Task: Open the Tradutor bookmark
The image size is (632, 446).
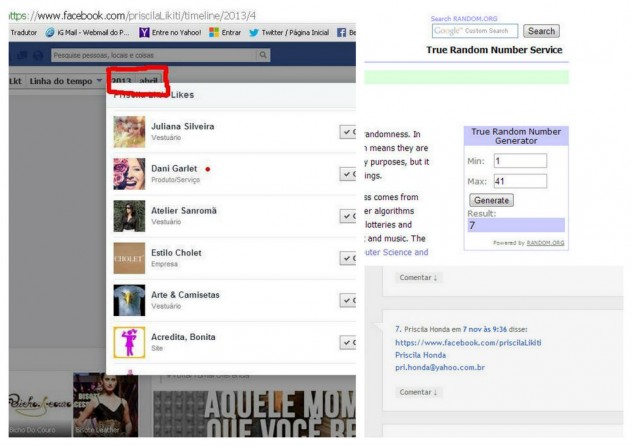Action: coord(23,33)
